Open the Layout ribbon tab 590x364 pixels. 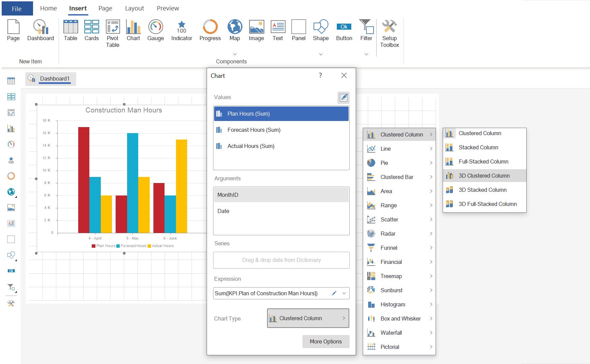pos(134,8)
